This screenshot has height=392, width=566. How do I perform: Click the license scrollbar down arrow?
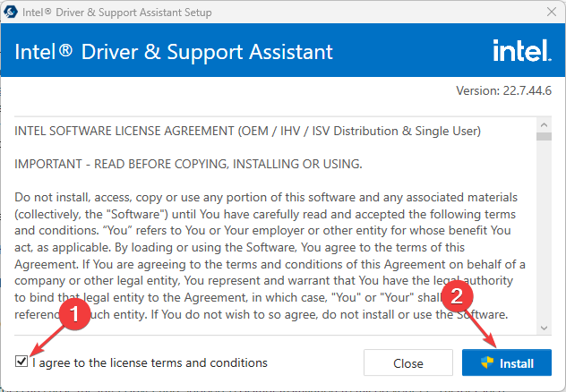(544, 328)
